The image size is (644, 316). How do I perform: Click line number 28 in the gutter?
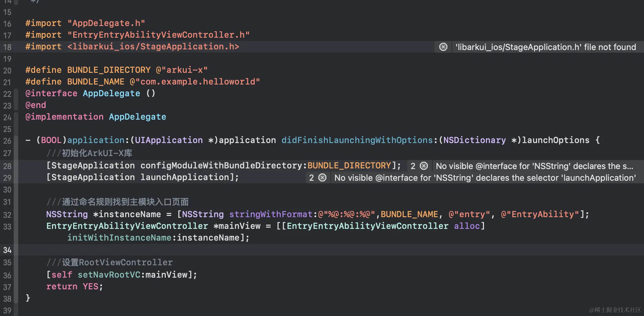point(7,166)
